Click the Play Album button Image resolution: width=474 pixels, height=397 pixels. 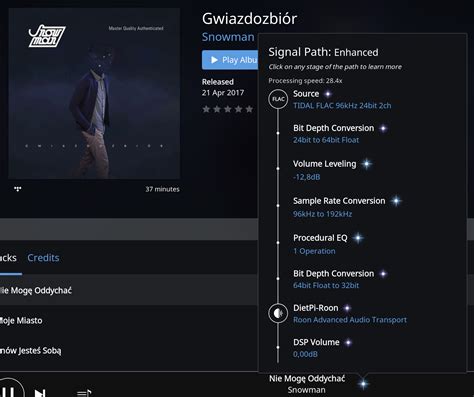(x=230, y=60)
